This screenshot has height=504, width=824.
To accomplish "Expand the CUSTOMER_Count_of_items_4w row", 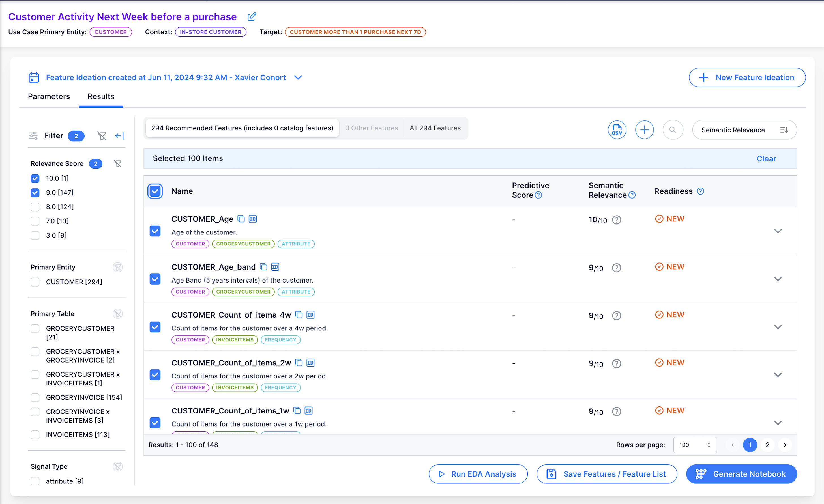I will coord(778,327).
